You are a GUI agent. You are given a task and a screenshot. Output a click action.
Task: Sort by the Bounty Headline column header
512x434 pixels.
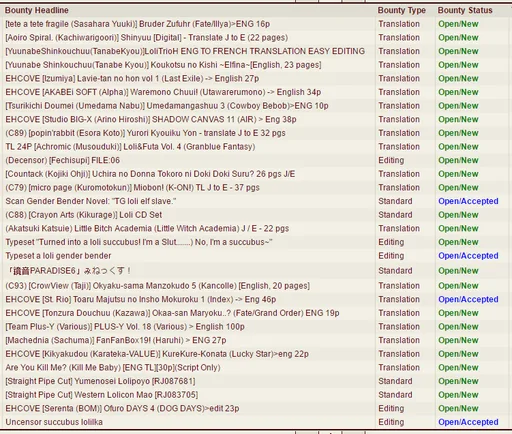(x=37, y=10)
